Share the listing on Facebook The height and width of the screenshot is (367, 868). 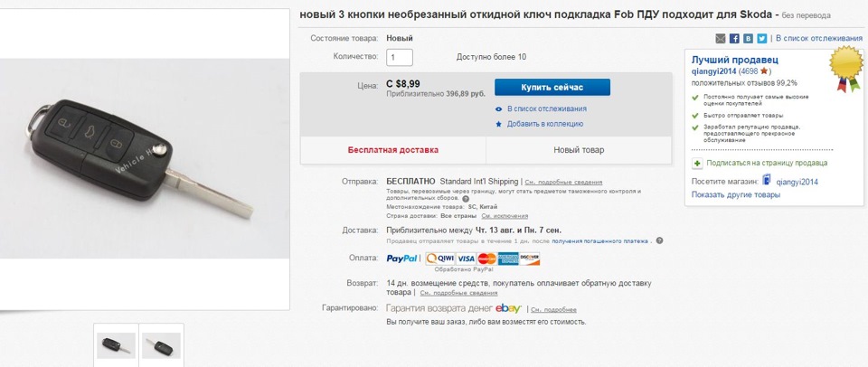[734, 39]
